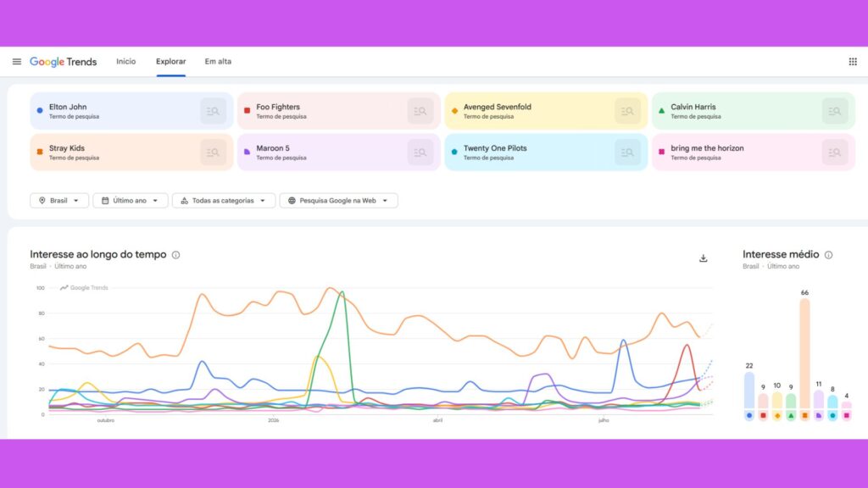Click the blue Elton John average bar

[x=749, y=391]
